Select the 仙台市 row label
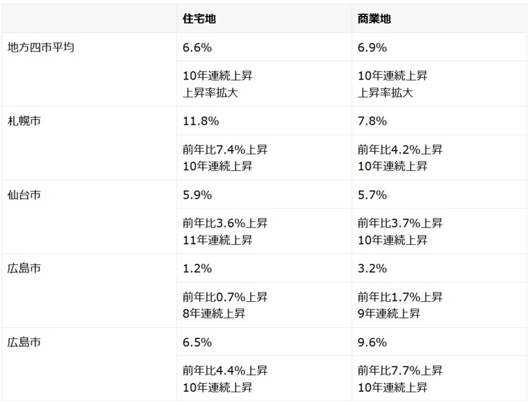Image resolution: width=532 pixels, height=405 pixels. [24, 195]
